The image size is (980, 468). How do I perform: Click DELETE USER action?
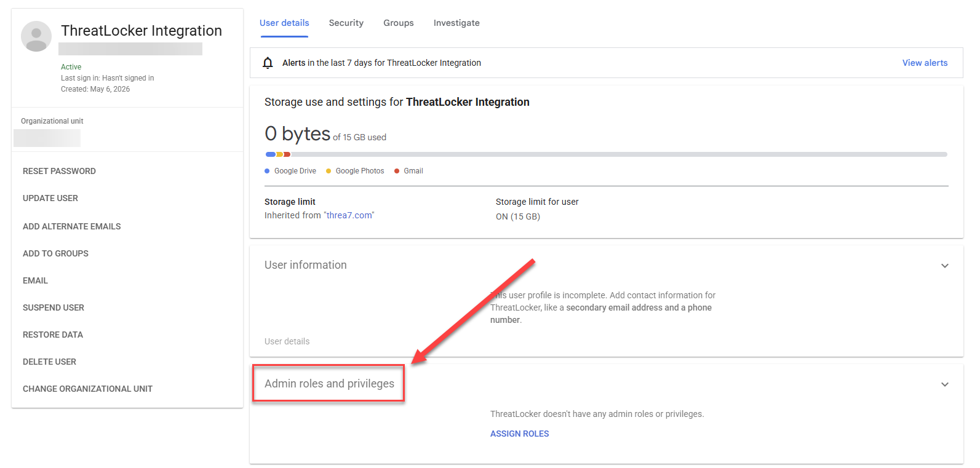(x=49, y=362)
